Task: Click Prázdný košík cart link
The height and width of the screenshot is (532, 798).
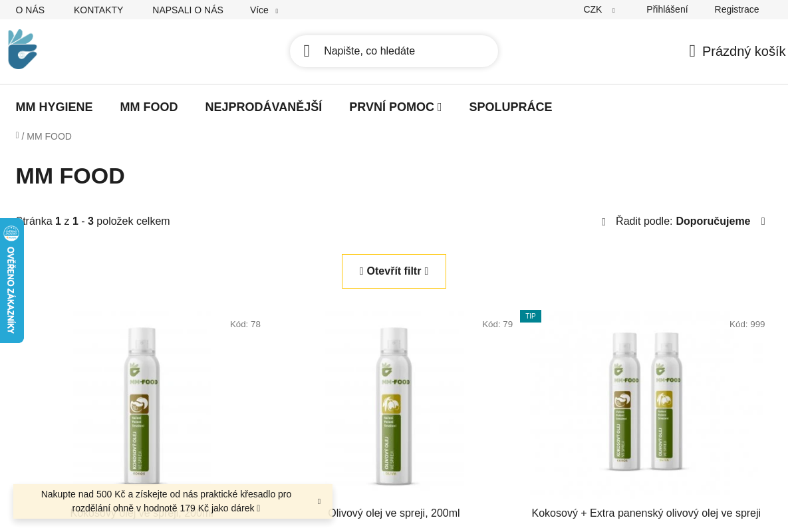Action: click(737, 51)
